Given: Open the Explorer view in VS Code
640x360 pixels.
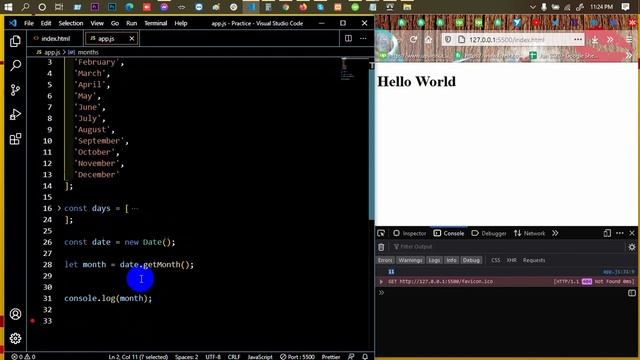Looking at the screenshot, I should point(15,41).
